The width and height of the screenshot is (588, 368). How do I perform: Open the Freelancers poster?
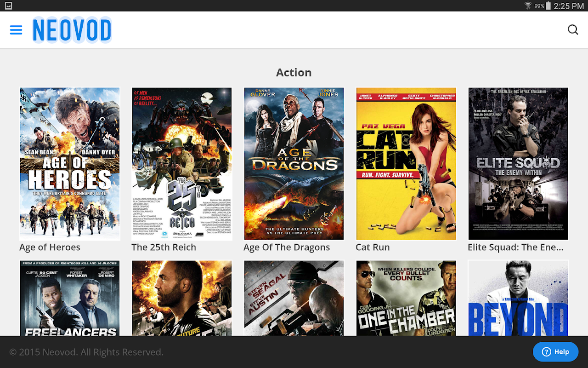(x=70, y=298)
